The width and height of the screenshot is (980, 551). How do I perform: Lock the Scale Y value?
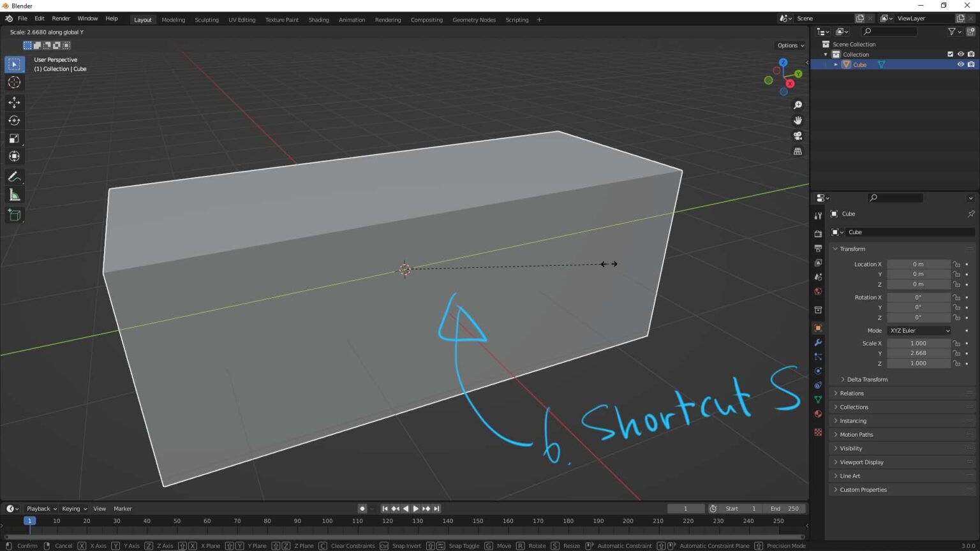point(956,353)
